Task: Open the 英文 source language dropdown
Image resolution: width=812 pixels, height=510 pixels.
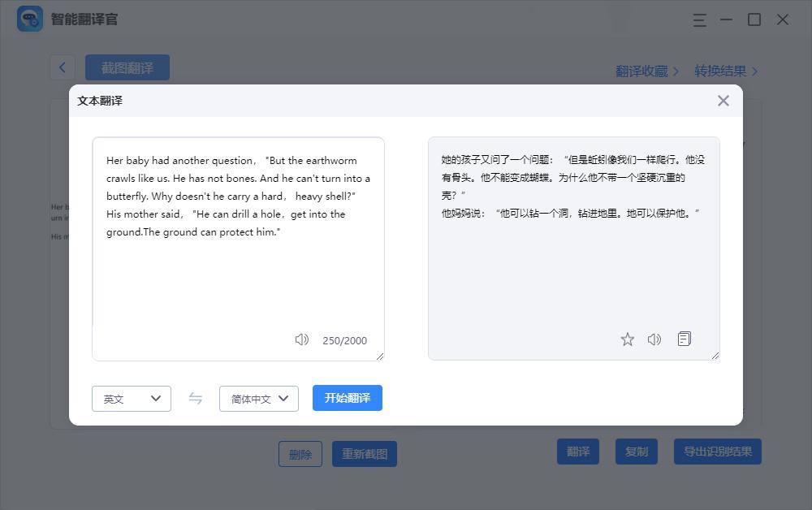Action: [x=131, y=398]
